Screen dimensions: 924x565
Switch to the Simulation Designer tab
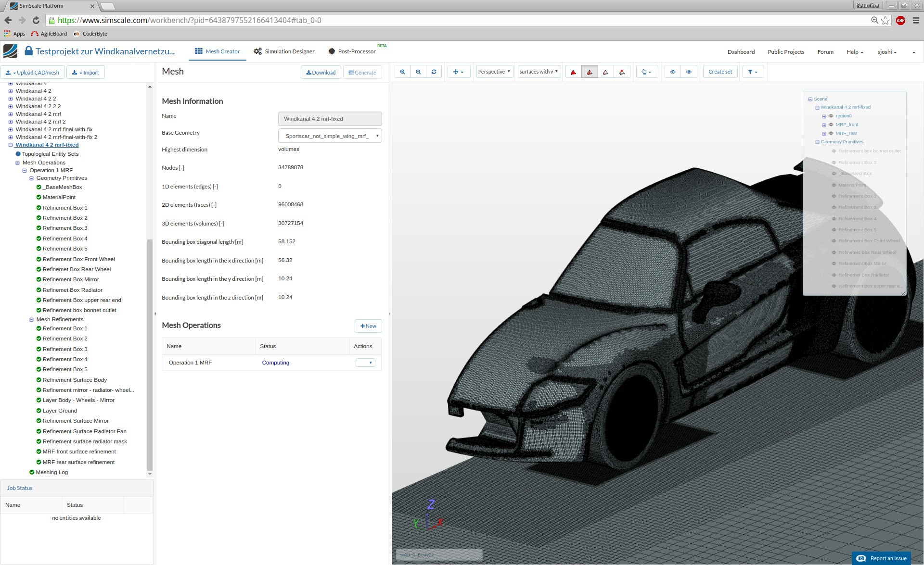tap(284, 51)
